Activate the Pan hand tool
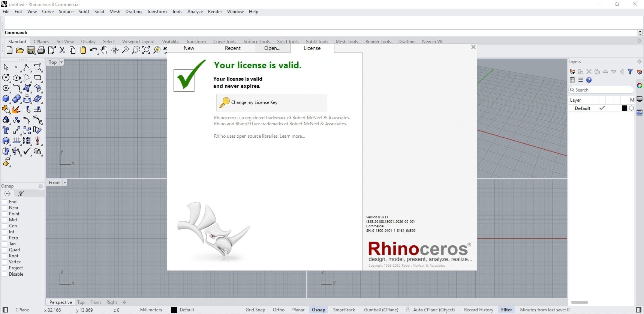Image resolution: width=644 pixels, height=314 pixels. (x=104, y=50)
